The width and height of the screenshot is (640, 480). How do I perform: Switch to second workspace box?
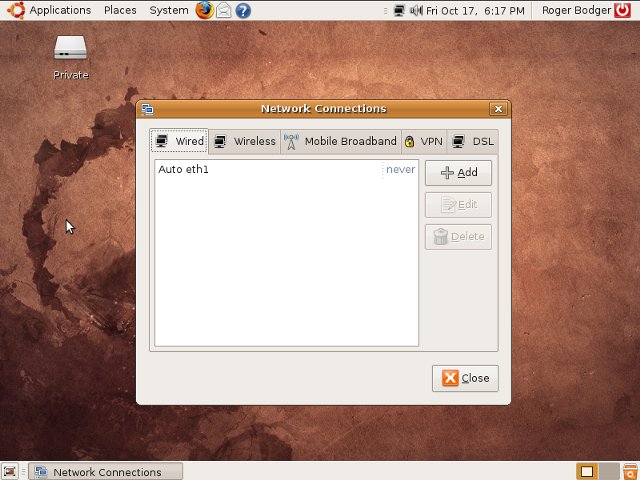click(x=609, y=472)
